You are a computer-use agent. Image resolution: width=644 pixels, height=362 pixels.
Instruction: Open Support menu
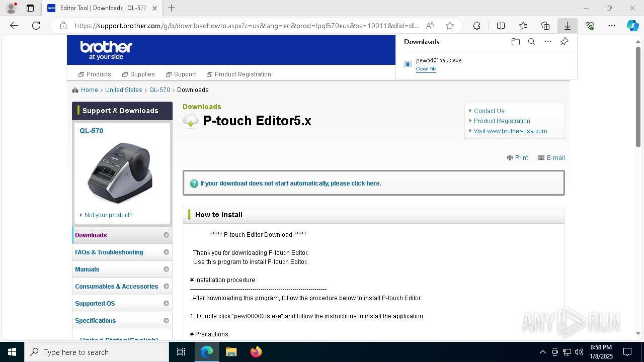[181, 74]
